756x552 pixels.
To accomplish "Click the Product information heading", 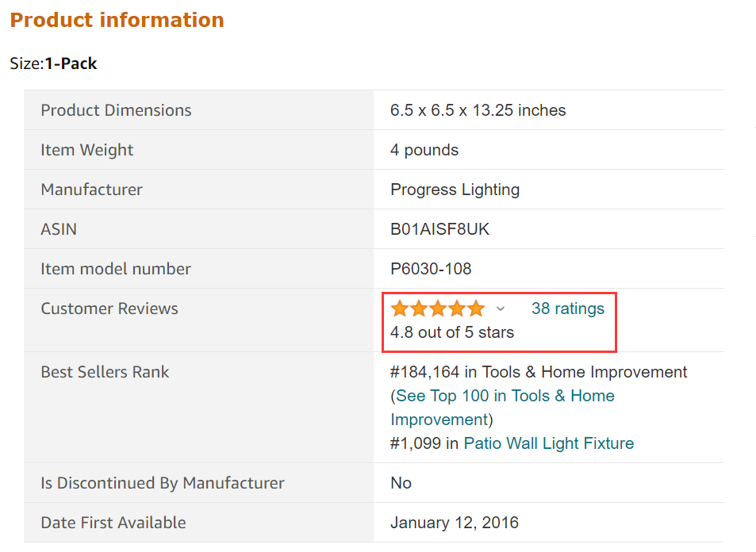I will tap(117, 20).
